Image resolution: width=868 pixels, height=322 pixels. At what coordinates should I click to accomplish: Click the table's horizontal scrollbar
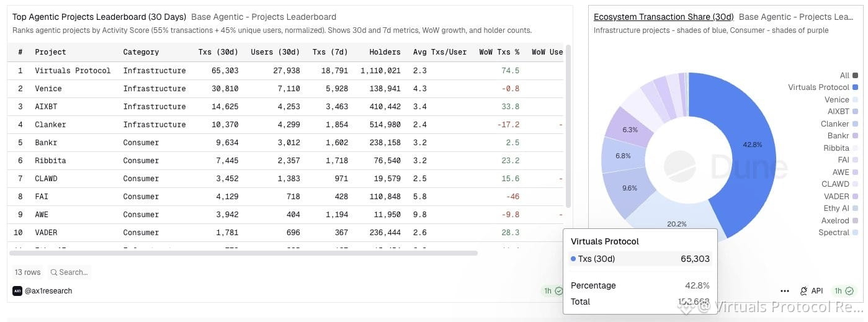pos(243,253)
